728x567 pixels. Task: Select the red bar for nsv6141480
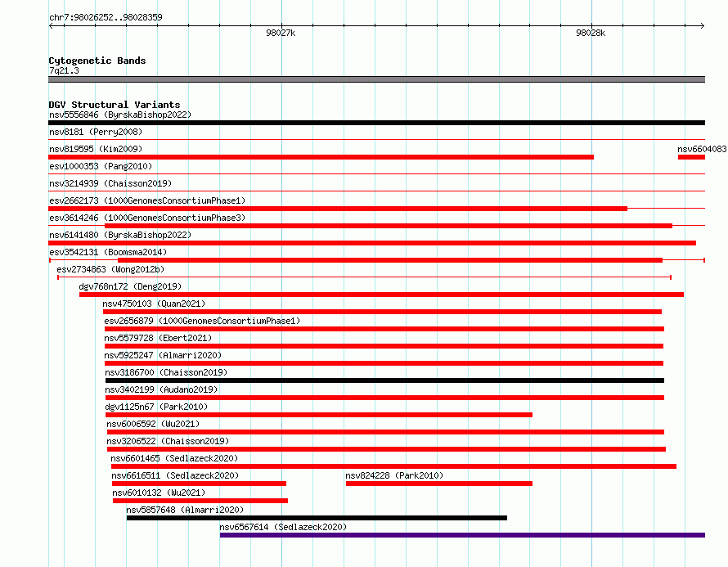[372, 243]
